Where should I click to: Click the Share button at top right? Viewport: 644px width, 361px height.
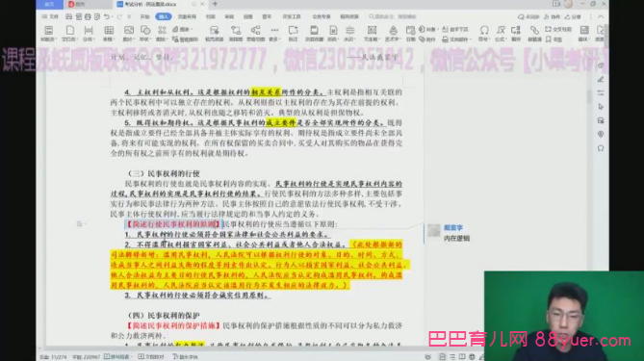pos(573,16)
